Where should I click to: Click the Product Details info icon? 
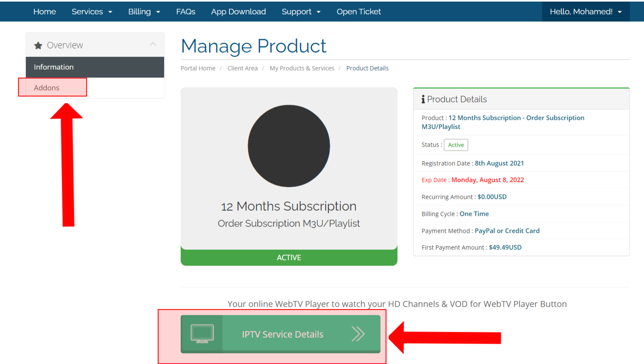(x=423, y=99)
